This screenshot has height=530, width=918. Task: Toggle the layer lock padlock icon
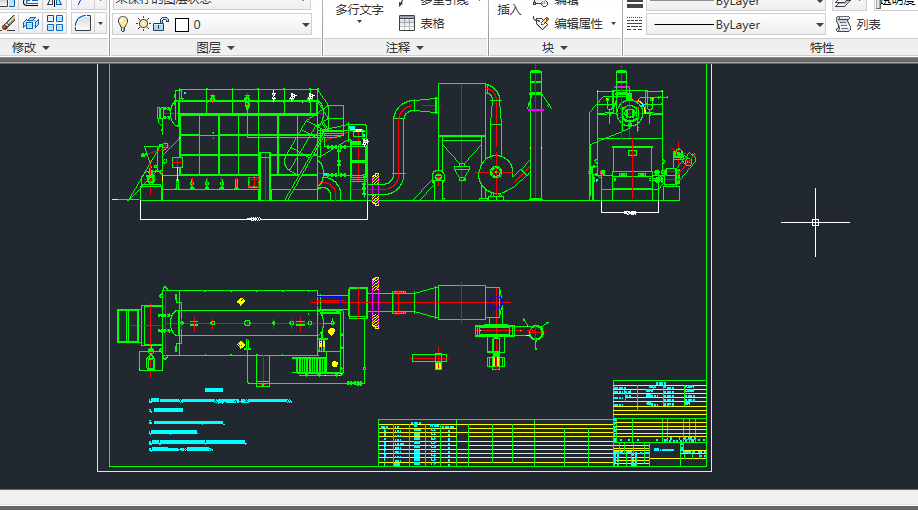(160, 24)
